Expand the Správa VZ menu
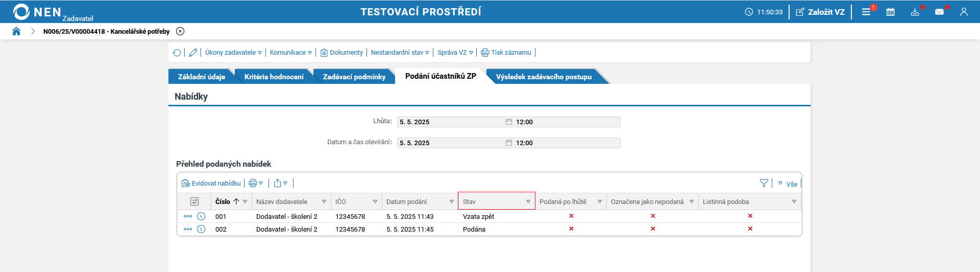Viewport: 980px width, 272px height. coord(455,53)
